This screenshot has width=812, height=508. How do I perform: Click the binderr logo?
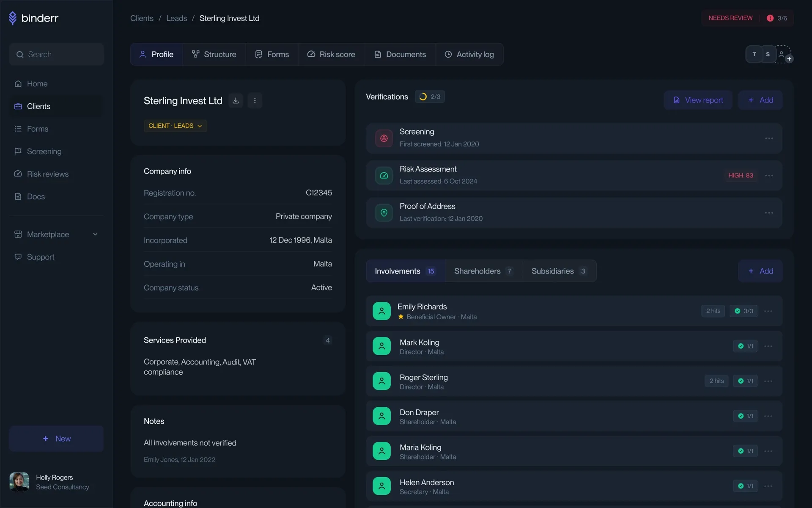point(33,18)
